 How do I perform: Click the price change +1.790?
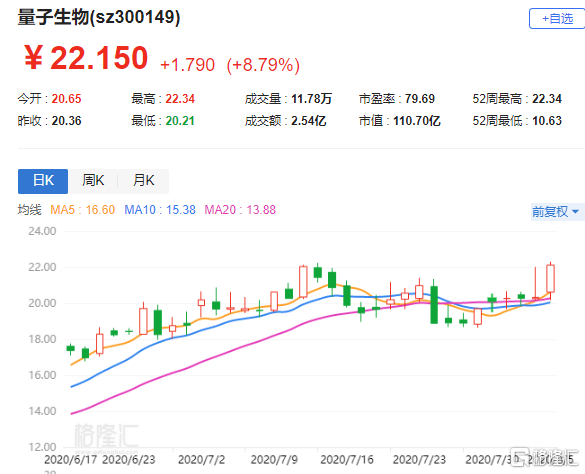pos(187,65)
